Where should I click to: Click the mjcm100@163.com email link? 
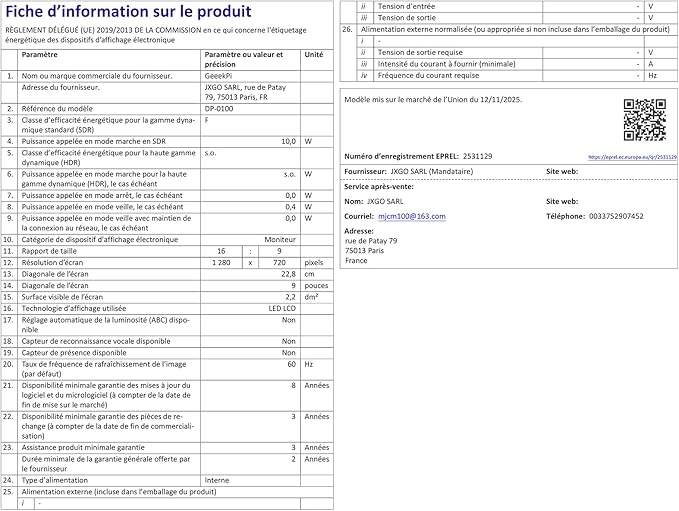411,216
